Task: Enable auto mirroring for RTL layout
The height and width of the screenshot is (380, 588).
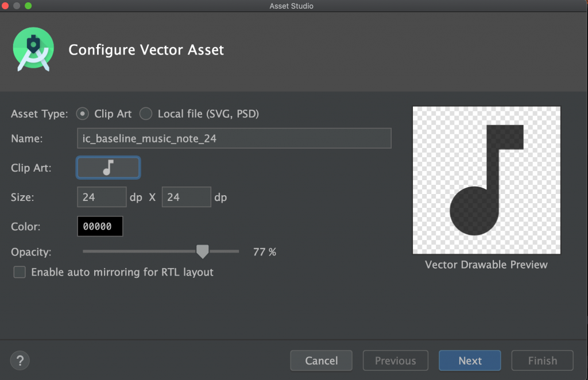Action: [20, 272]
